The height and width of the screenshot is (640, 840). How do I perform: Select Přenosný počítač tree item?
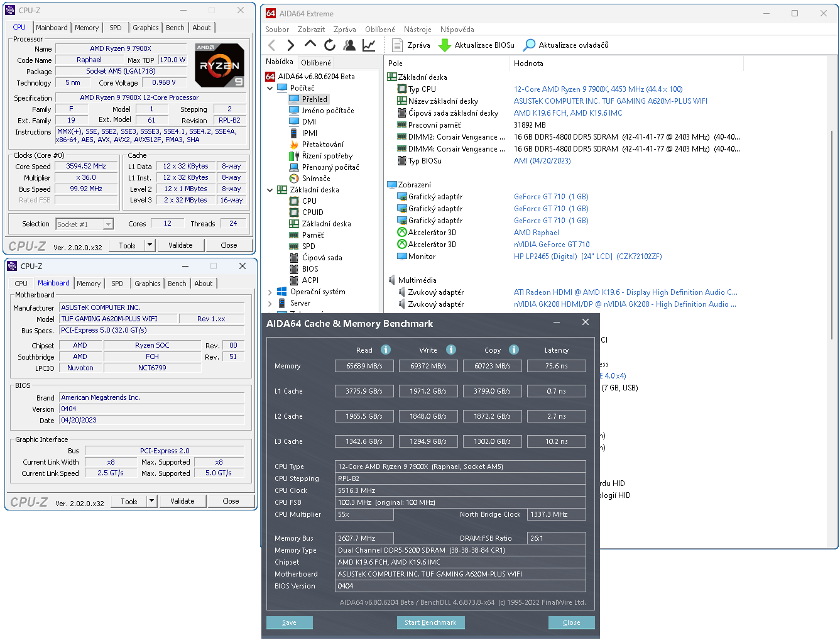[324, 167]
